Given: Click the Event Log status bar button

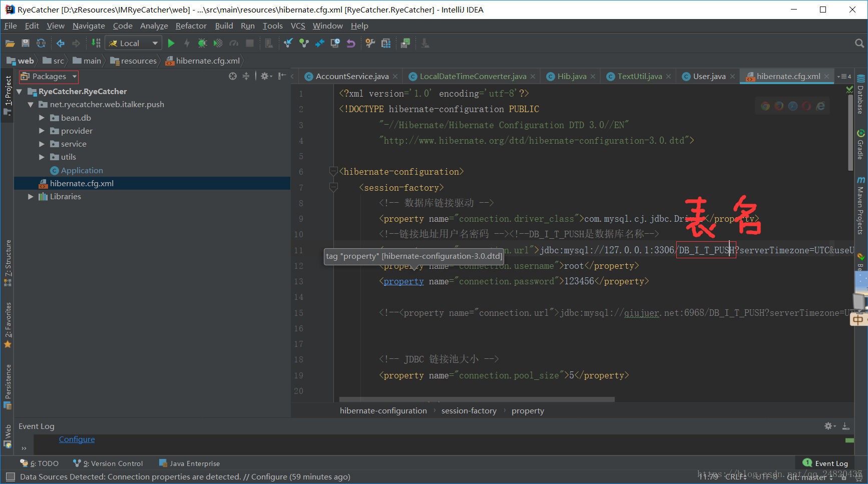Looking at the screenshot, I should [825, 463].
